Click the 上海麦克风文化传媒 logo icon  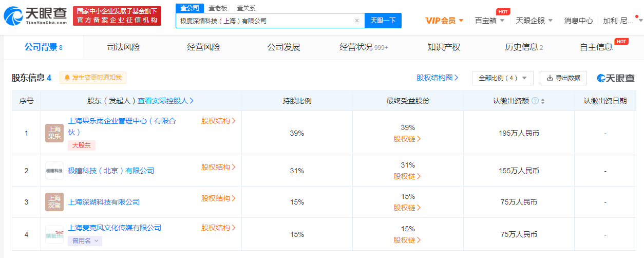54,234
